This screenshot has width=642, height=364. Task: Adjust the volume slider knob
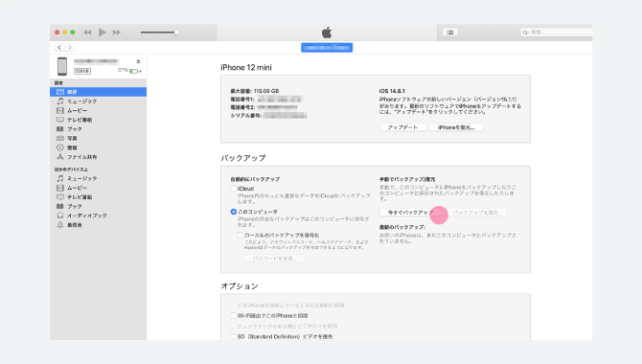pos(177,33)
